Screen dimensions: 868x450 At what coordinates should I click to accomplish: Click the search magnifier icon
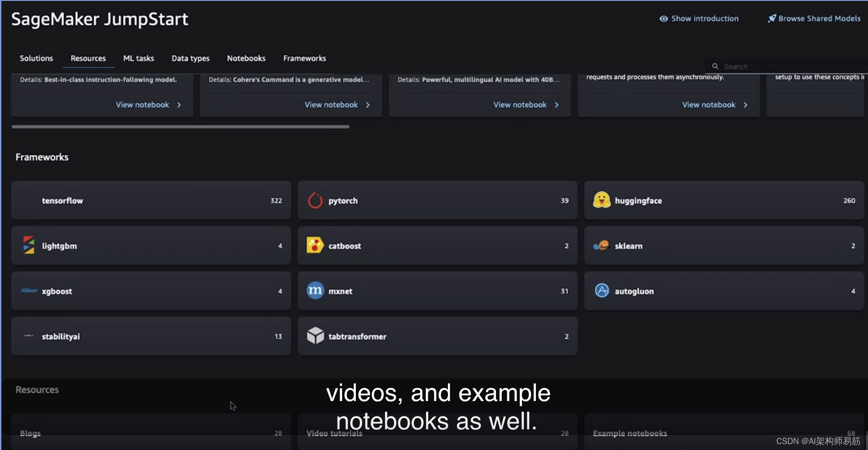(715, 66)
